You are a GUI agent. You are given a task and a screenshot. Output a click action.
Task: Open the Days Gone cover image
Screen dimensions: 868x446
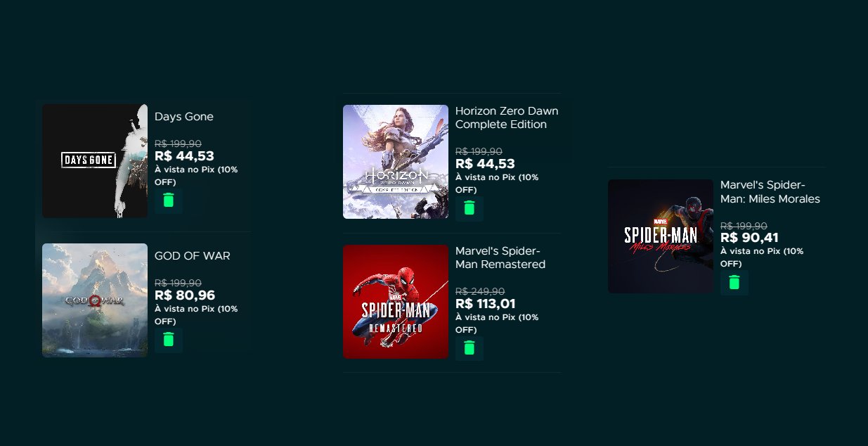[95, 161]
